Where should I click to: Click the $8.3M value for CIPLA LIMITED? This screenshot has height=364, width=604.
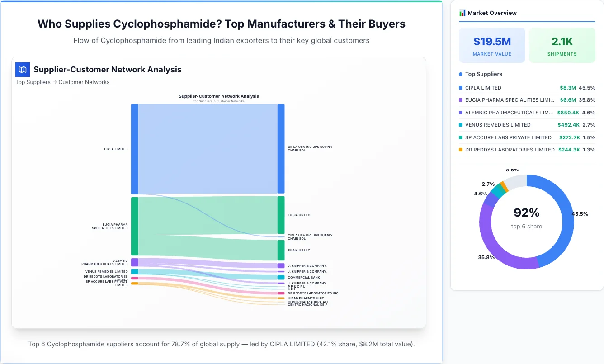[x=568, y=88]
